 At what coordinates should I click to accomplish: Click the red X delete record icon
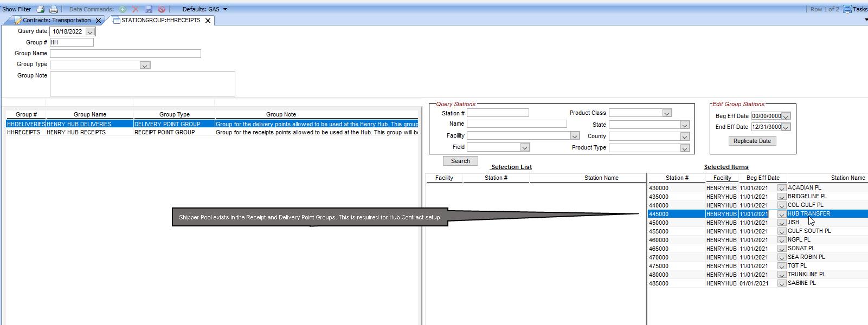tap(136, 9)
